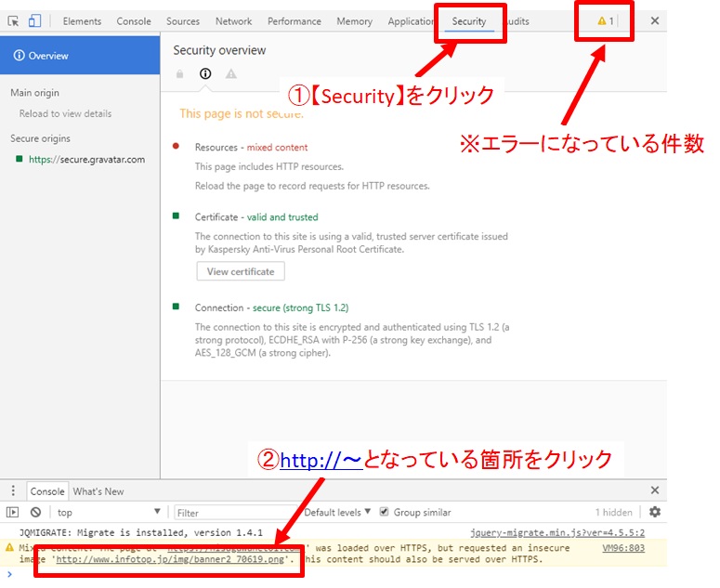Viewport: 720px width, 588px height.
Task: Click the secure (strong TLS 1.2) label
Action: point(301,307)
